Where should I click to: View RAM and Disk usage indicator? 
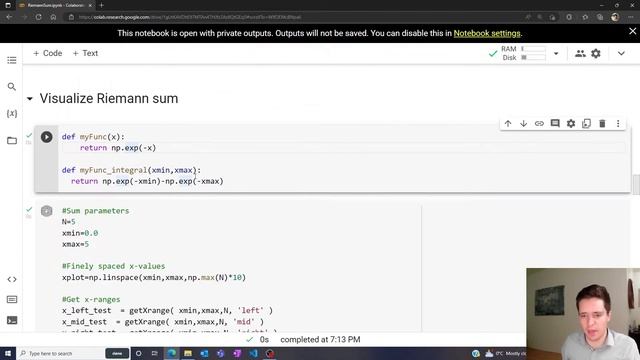click(523, 53)
